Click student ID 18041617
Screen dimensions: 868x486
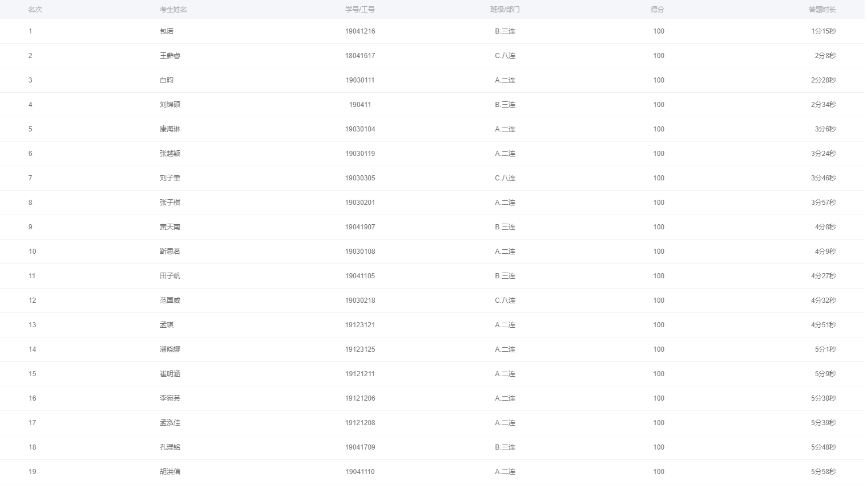(x=360, y=56)
